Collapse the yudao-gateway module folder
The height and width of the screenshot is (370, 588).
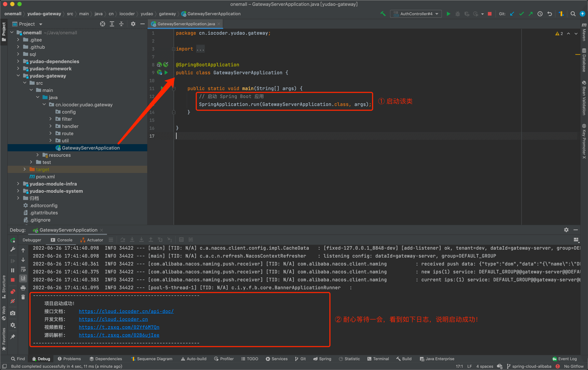(18, 76)
